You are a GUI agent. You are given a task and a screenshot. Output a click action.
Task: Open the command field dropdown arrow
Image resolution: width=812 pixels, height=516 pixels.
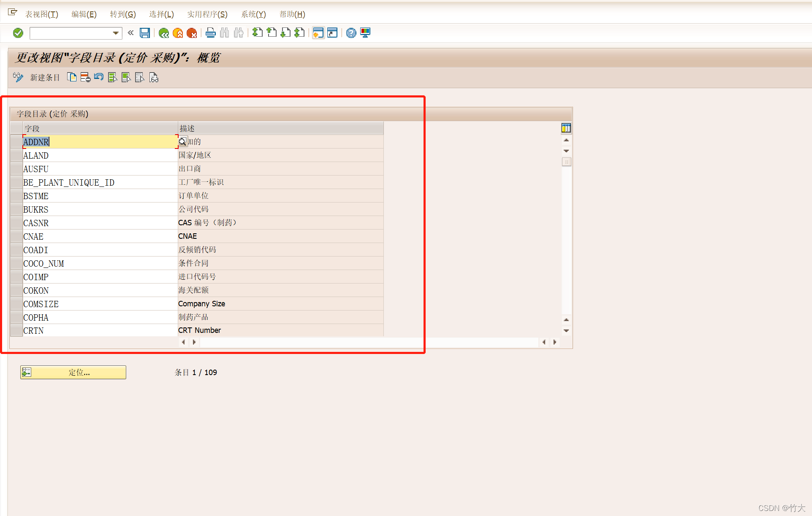(x=116, y=33)
